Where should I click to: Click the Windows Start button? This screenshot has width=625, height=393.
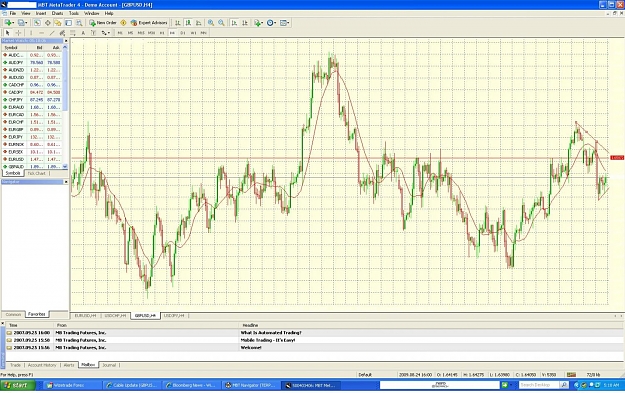(x=18, y=385)
